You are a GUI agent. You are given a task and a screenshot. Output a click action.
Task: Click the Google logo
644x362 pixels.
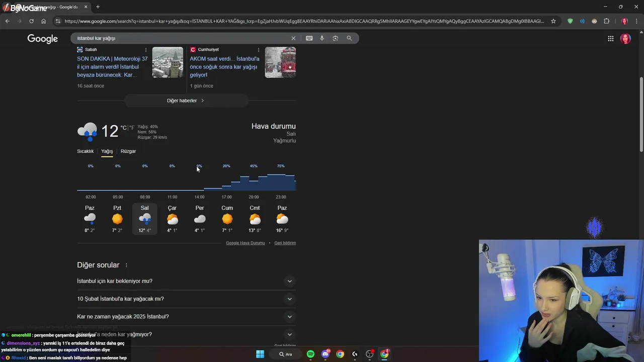[x=43, y=39]
